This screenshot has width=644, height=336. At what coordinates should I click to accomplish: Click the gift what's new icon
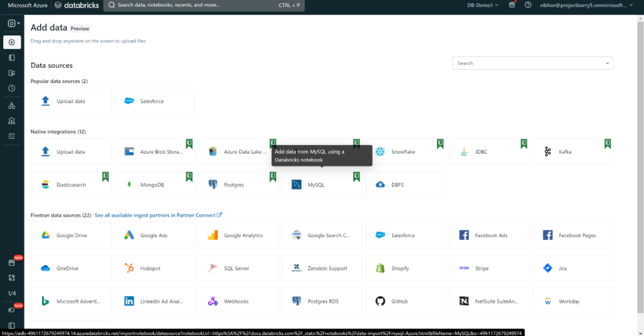tap(512, 5)
